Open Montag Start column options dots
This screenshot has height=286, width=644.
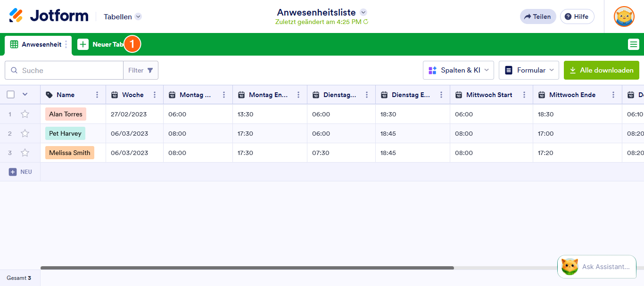(224, 95)
